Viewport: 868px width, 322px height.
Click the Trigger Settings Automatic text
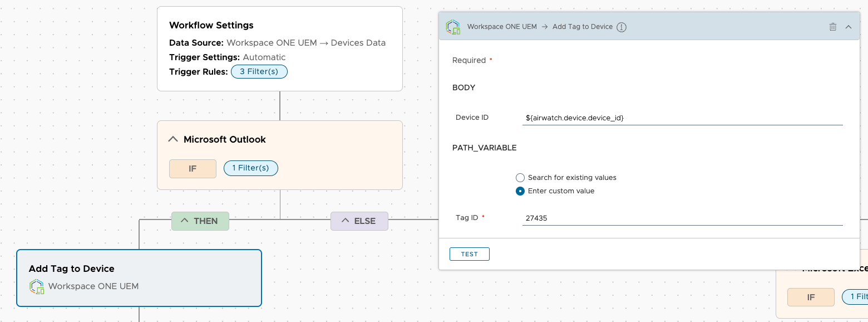264,57
